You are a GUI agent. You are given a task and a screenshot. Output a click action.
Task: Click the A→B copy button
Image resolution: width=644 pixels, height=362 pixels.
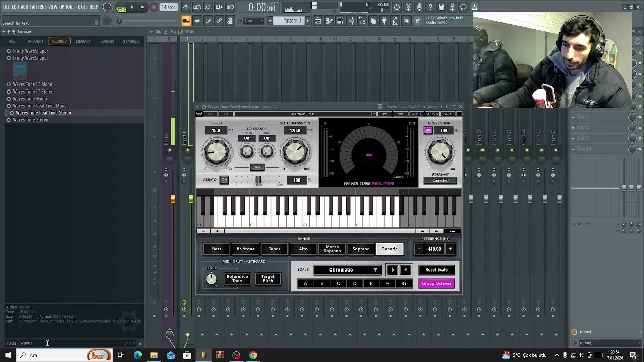[x=416, y=114]
